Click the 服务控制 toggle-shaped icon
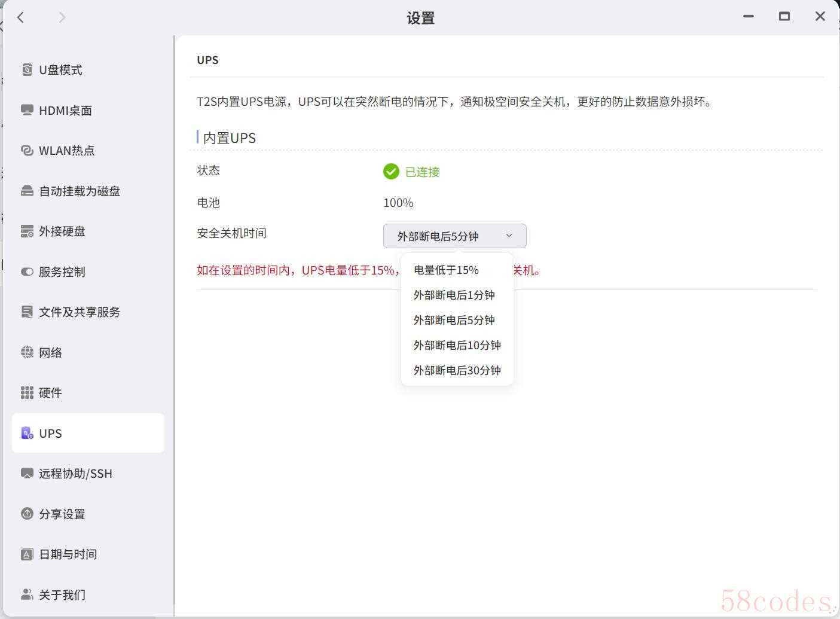Screen dimensions: 840x619 tap(27, 272)
